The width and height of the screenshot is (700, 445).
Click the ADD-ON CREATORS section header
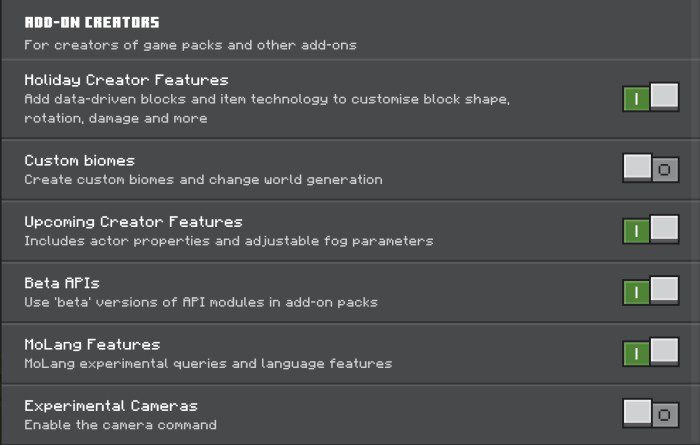pos(92,22)
